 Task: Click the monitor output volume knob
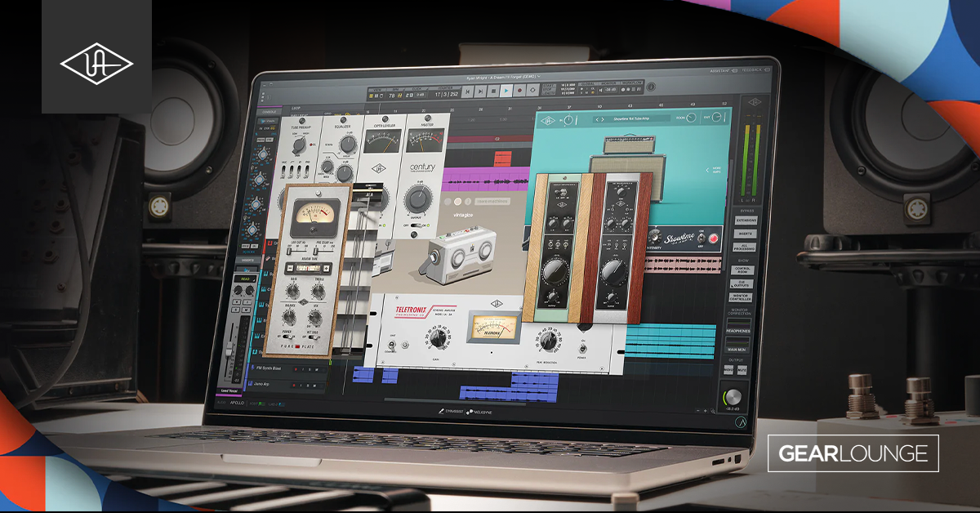click(733, 396)
